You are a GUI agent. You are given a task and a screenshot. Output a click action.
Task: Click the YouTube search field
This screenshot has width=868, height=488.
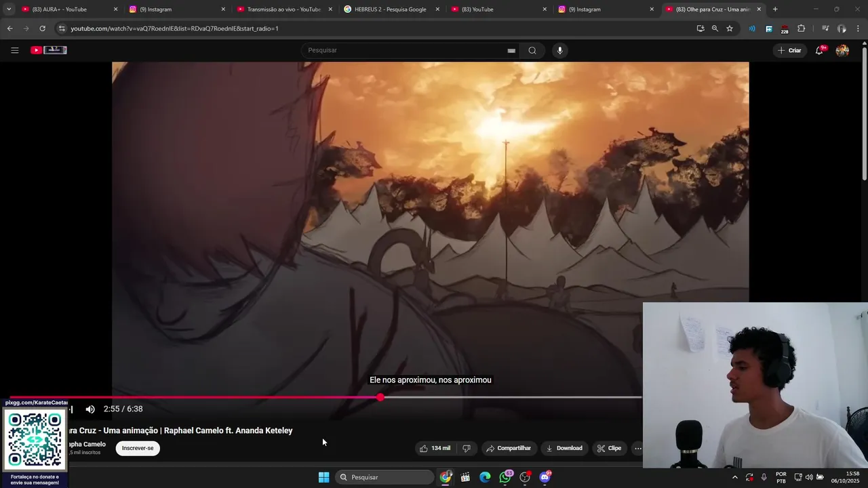click(406, 50)
